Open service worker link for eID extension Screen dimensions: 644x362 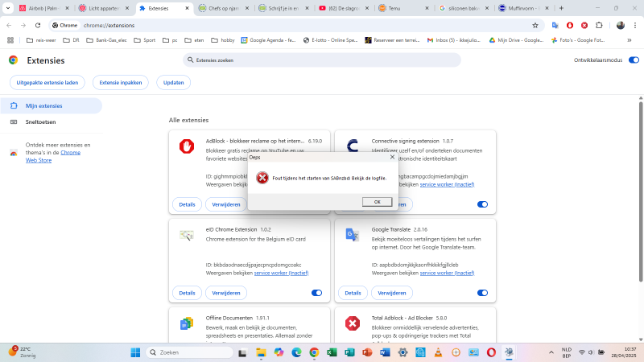(x=281, y=273)
